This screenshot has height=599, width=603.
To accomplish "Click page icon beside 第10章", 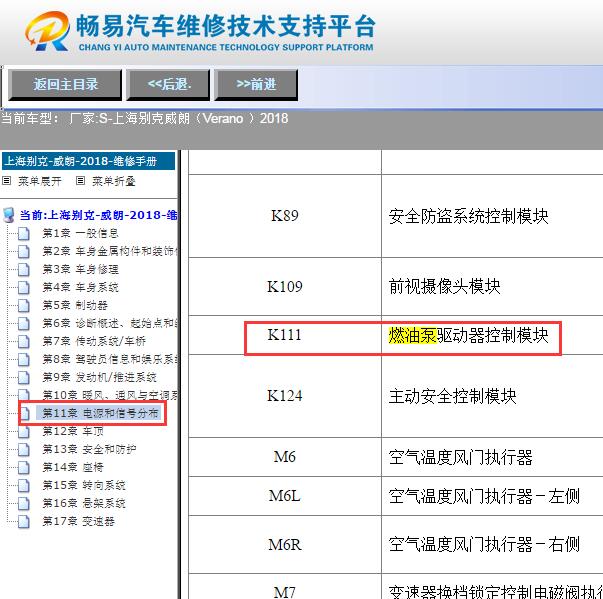I will point(23,395).
